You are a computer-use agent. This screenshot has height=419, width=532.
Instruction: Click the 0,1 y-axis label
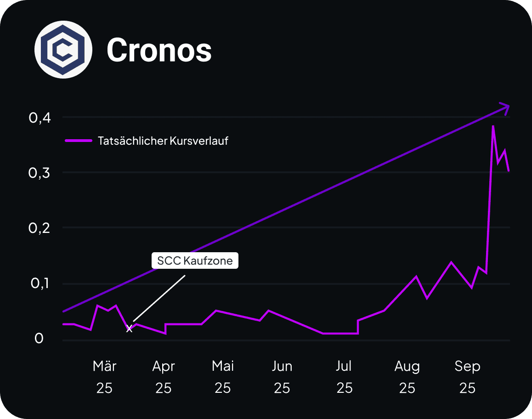coord(40,283)
